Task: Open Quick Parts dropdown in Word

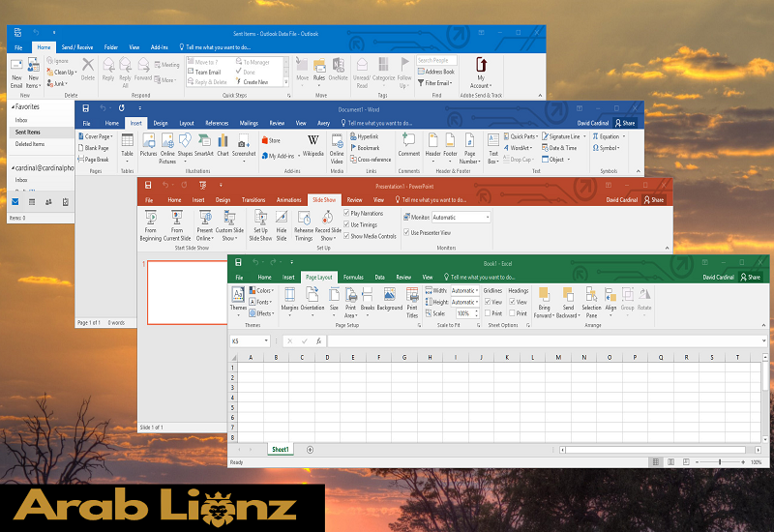Action: pos(521,136)
